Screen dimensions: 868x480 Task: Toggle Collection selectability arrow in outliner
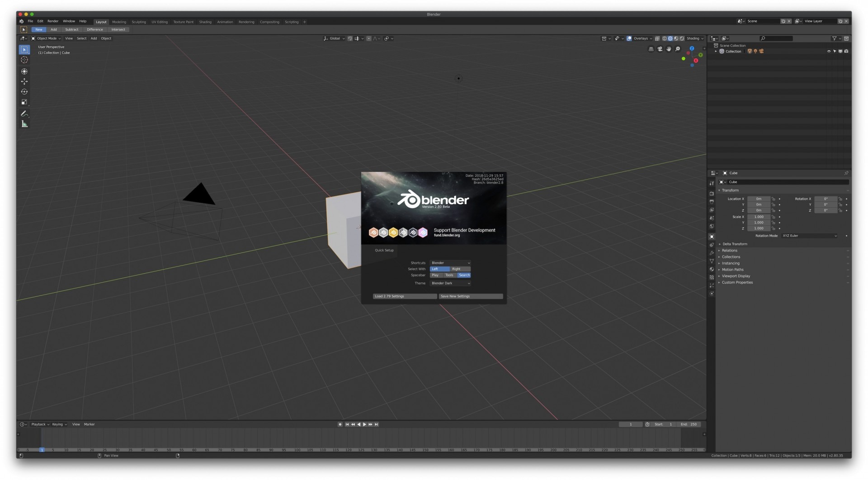tap(835, 51)
